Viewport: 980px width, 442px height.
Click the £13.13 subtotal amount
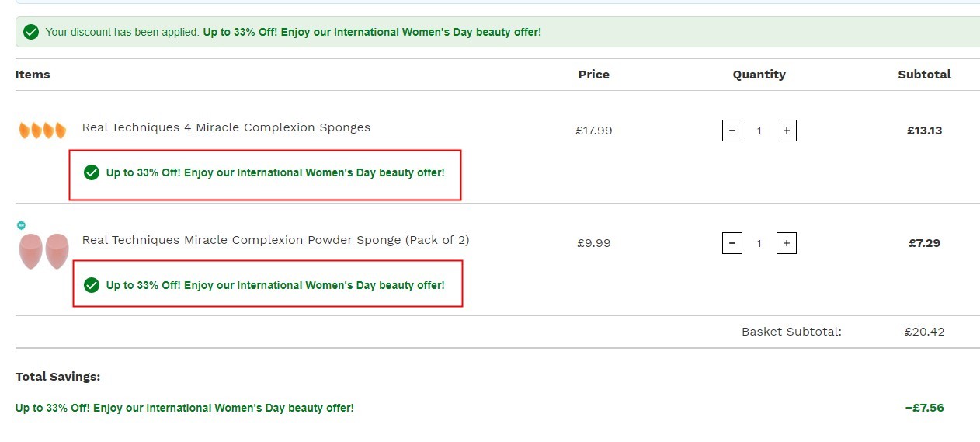pos(925,131)
